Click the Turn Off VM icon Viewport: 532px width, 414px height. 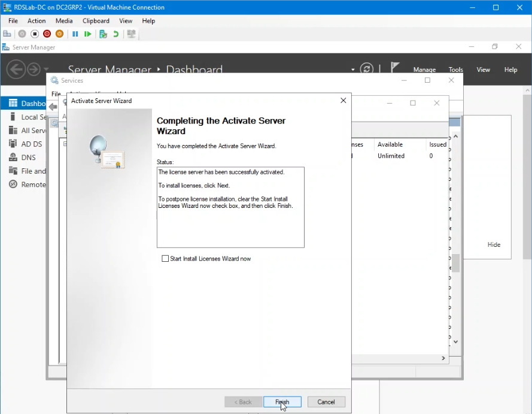[35, 34]
